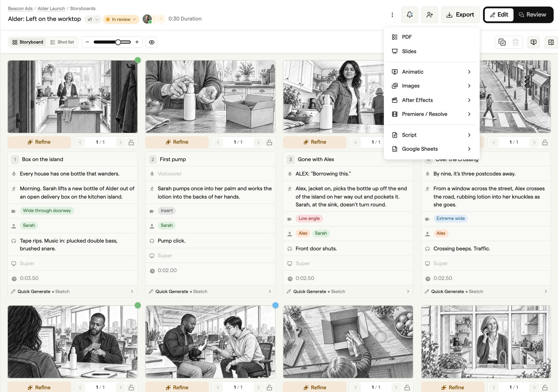Image resolution: width=558 pixels, height=392 pixels.
Task: Click the Export button
Action: [460, 15]
